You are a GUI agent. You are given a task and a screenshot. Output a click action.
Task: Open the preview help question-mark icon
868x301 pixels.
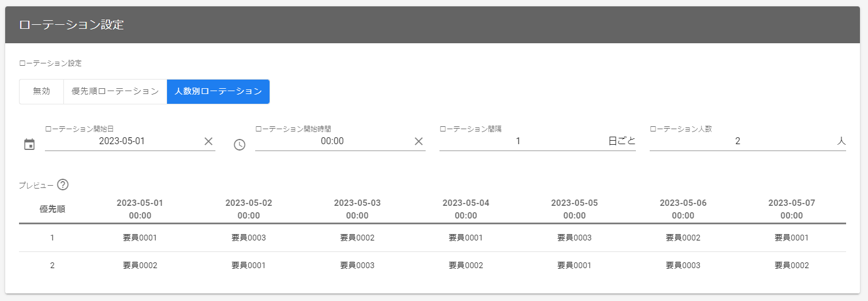coord(63,185)
